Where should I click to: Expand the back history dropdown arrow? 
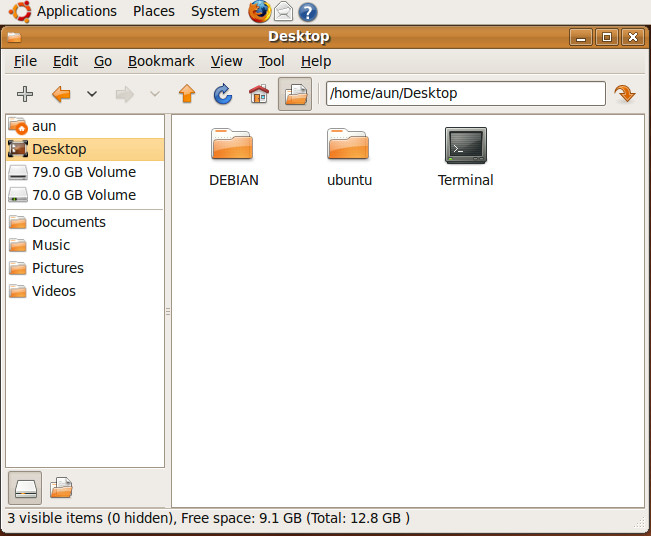[92, 94]
